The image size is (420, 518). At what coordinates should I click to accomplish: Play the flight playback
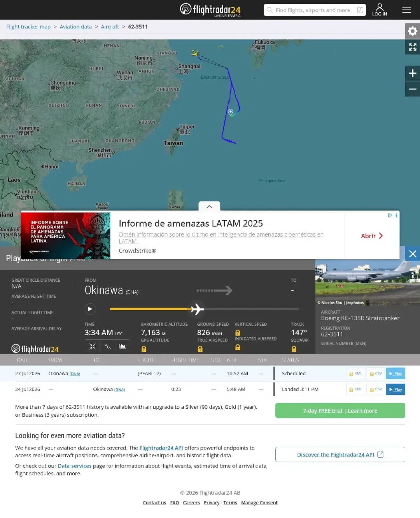click(90, 309)
